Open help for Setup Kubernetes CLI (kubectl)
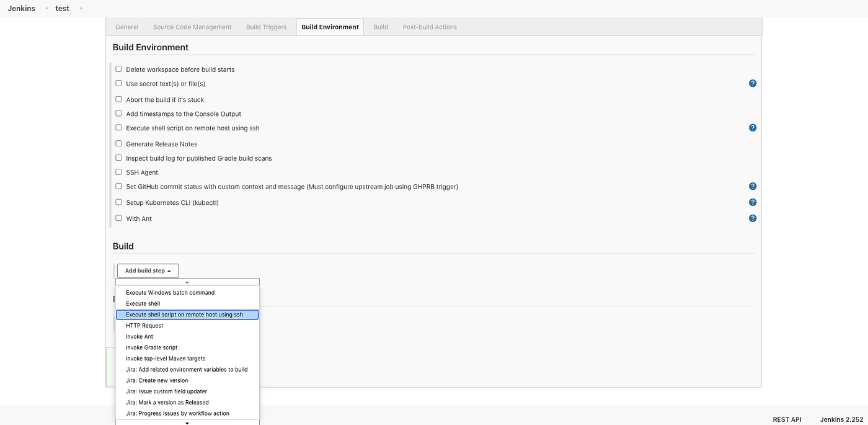The width and height of the screenshot is (868, 425). click(753, 202)
